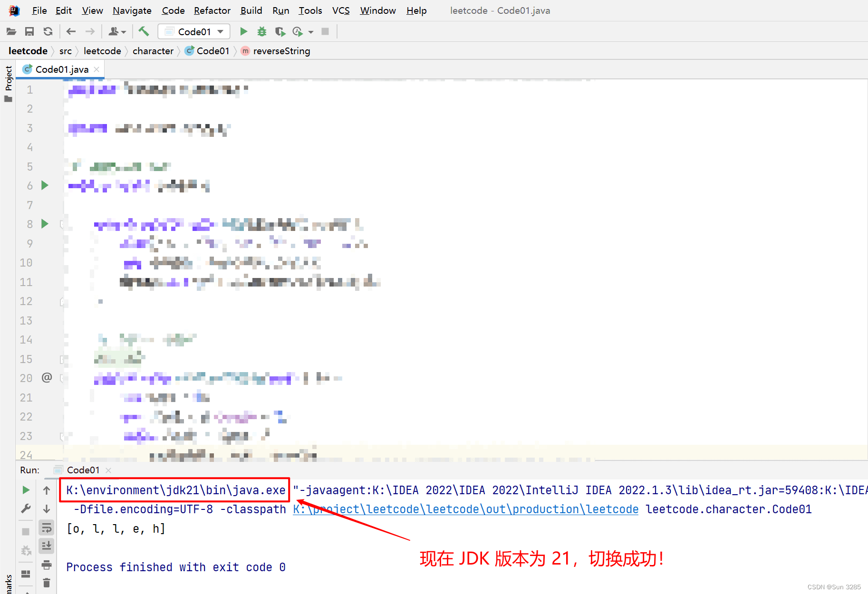Rerun Code01 from Run panel play icon
This screenshot has width=868, height=594.
click(x=26, y=490)
